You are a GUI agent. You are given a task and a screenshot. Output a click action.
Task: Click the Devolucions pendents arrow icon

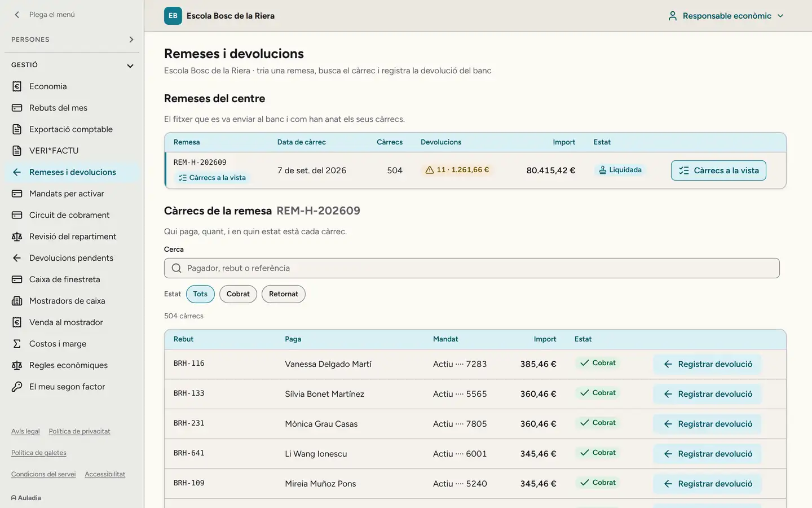click(x=17, y=258)
